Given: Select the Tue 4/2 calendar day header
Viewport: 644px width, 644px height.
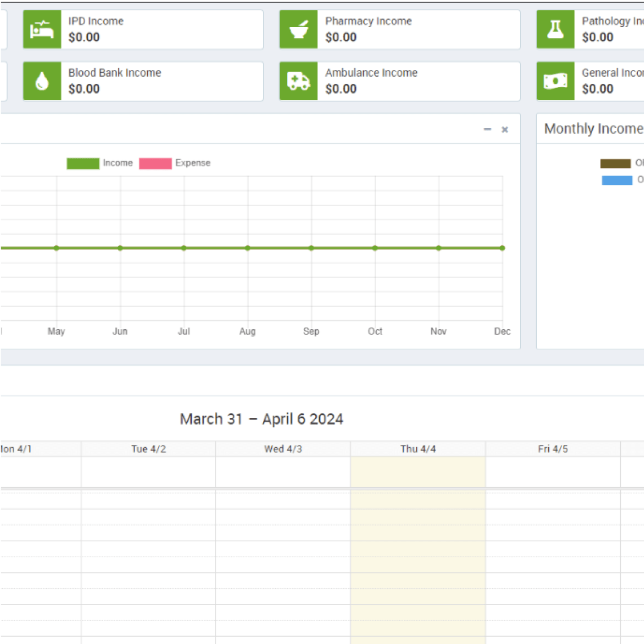Looking at the screenshot, I should pos(148,448).
